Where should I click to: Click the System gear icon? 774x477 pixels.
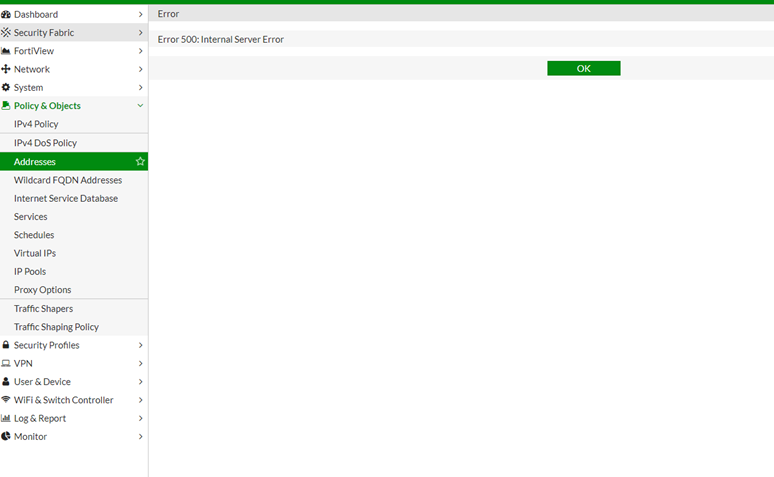point(6,88)
